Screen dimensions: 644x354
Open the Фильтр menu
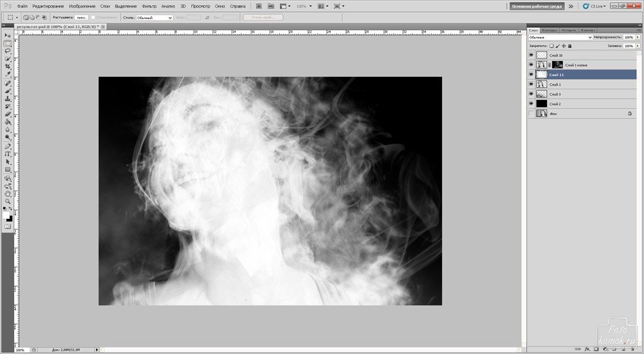149,6
